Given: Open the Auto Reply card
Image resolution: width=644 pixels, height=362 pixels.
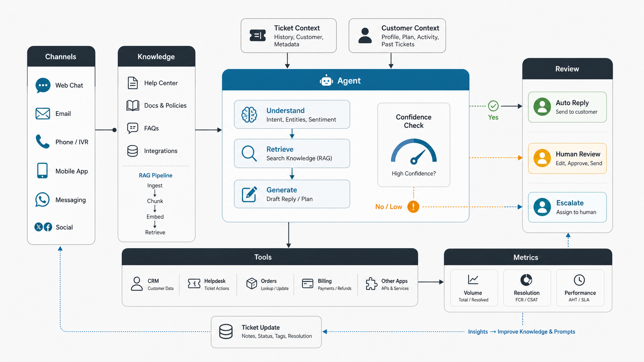Looking at the screenshot, I should (567, 107).
